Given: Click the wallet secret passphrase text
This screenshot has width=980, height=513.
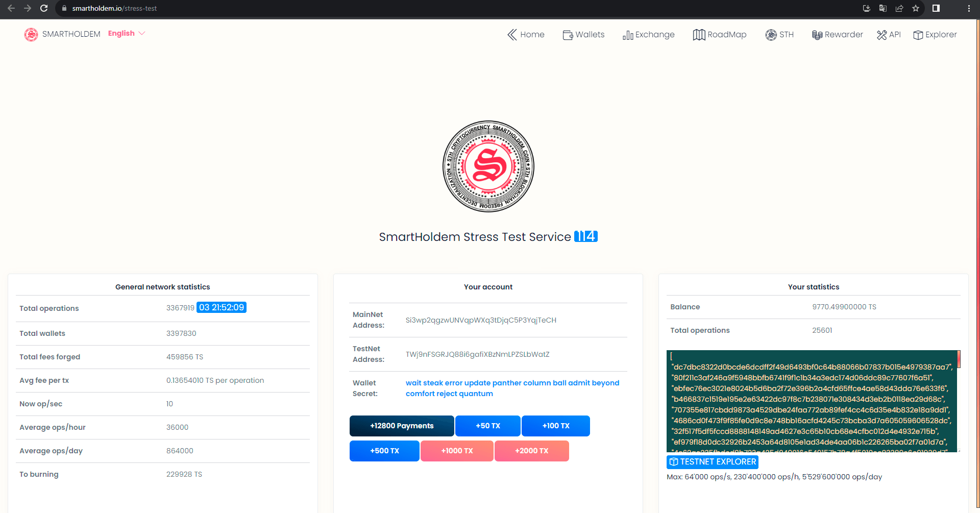Looking at the screenshot, I should [x=512, y=388].
